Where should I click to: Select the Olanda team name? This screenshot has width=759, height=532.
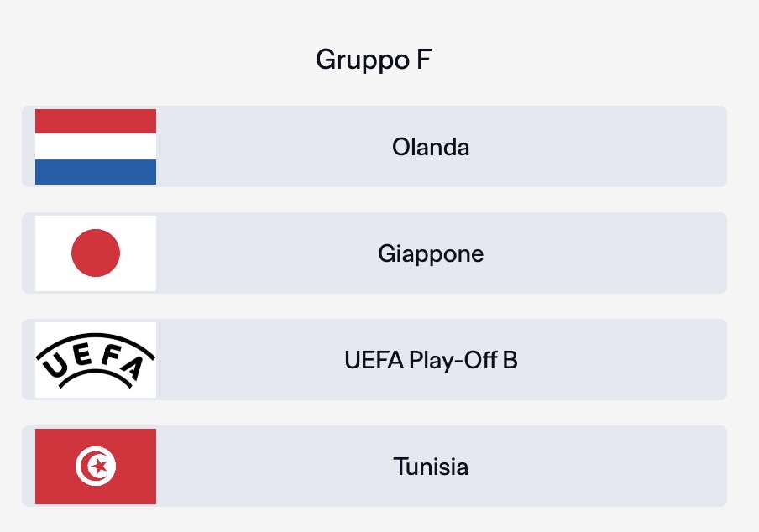click(x=431, y=147)
